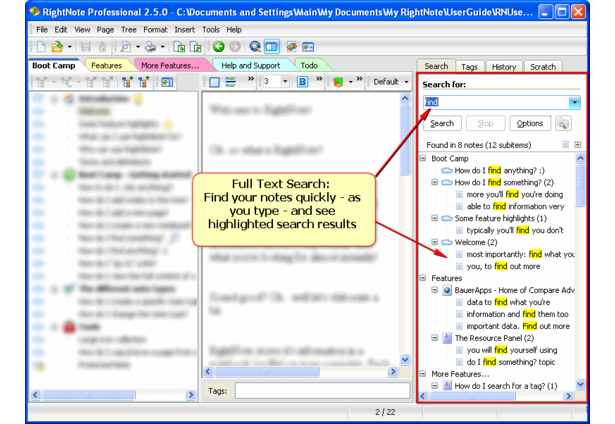615x424 pixels.
Task: Click second add-note tree icon with green plus
Action: pos(143,82)
